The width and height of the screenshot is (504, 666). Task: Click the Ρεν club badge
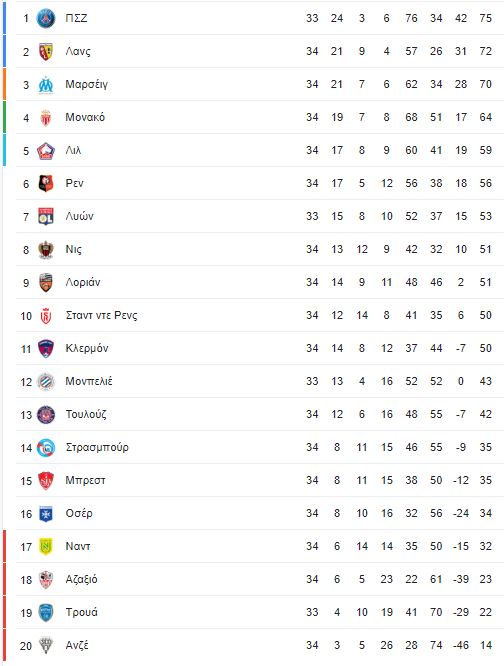pos(46,183)
